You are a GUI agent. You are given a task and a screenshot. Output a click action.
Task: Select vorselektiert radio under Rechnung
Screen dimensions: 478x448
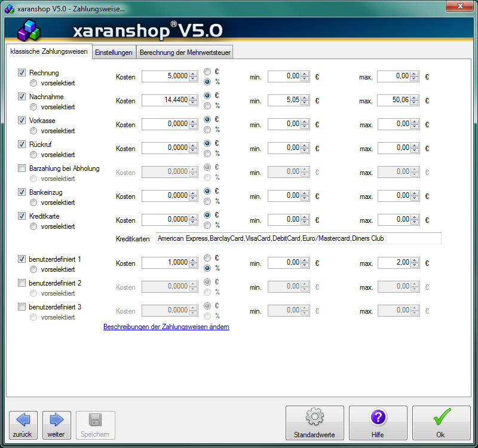33,83
